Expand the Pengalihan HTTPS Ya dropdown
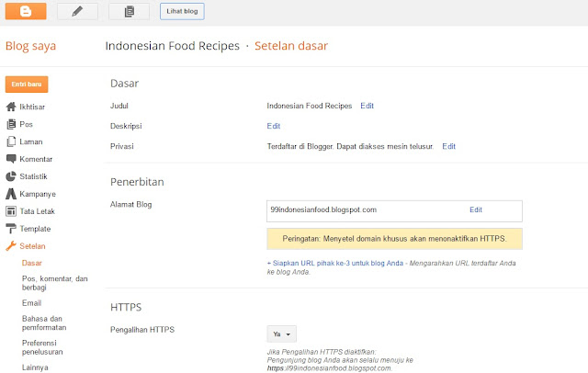 pyautogui.click(x=282, y=334)
